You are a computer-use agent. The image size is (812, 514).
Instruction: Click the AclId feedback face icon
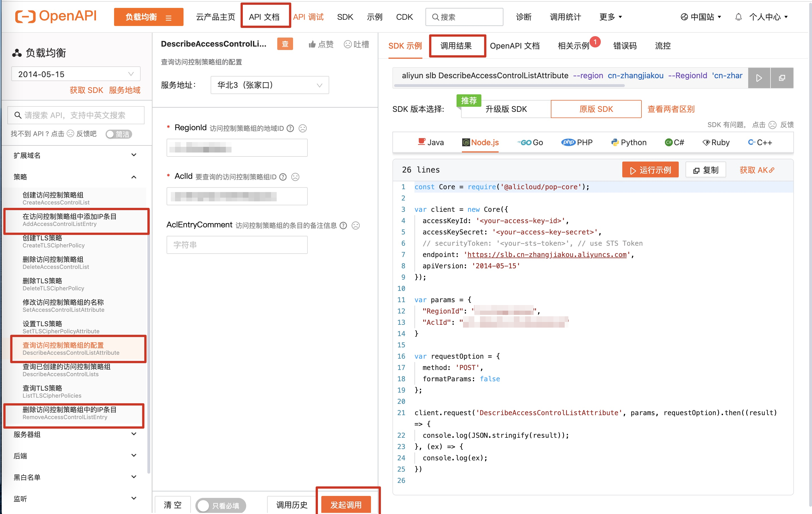click(x=295, y=177)
